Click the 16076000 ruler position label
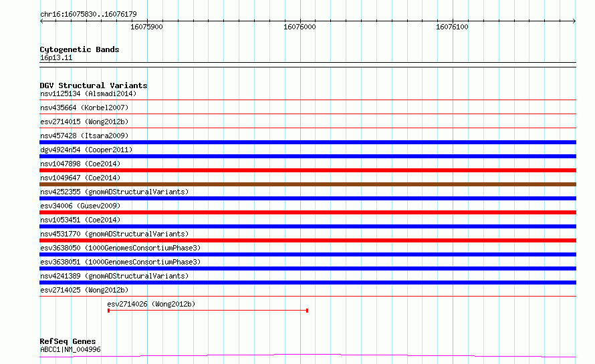Image resolution: width=595 pixels, height=364 pixels. (300, 27)
